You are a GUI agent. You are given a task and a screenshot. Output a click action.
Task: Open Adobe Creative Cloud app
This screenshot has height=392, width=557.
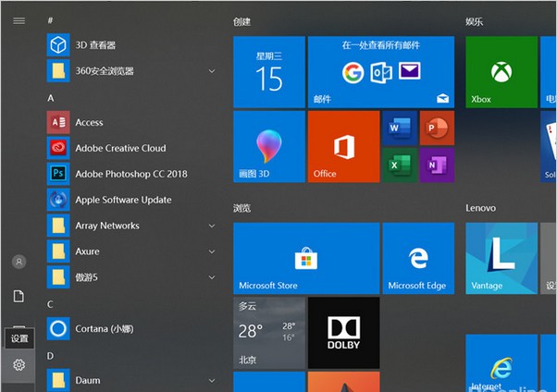point(120,148)
